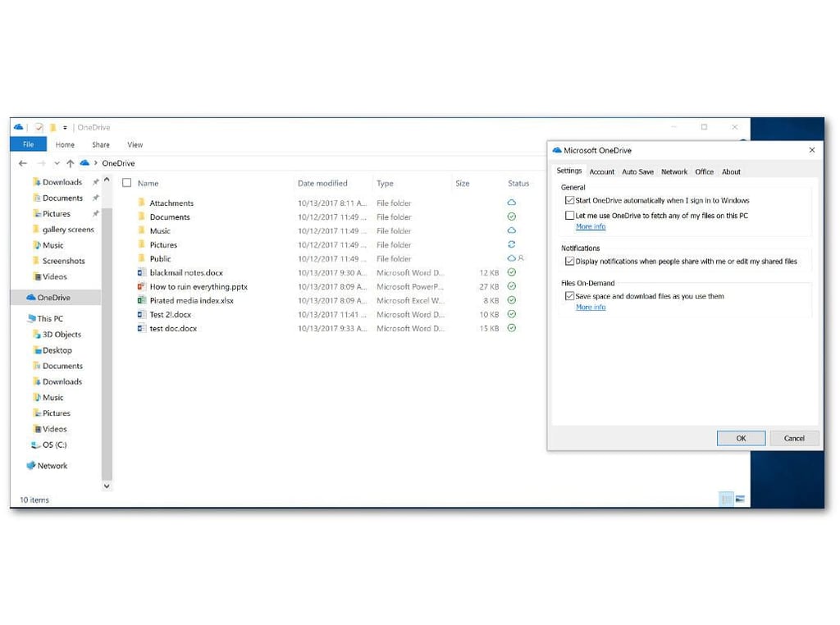Switch to Large icons view in status bar
840x625 pixels.
tap(740, 500)
